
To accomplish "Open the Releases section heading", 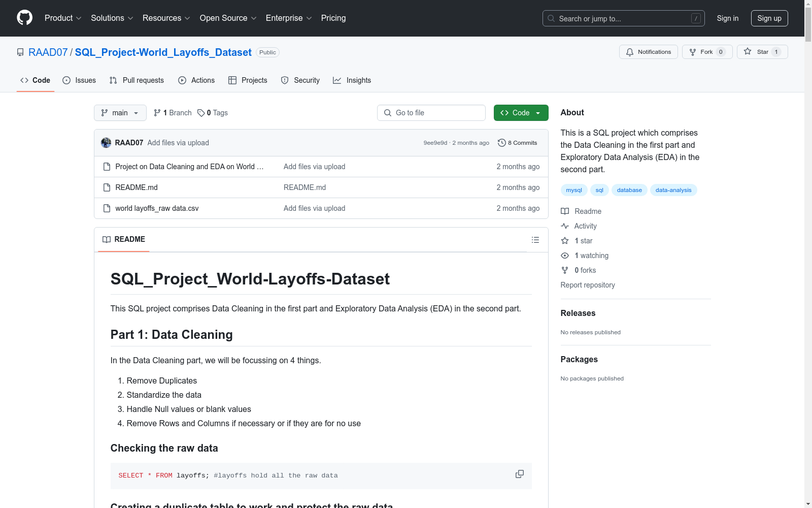I will tap(578, 313).
